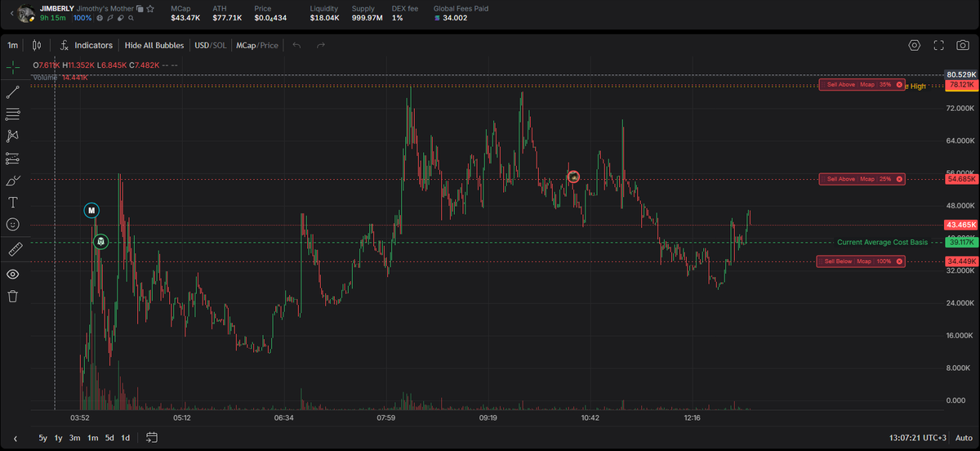Image resolution: width=980 pixels, height=451 pixels.
Task: Toggle the Auto scale button
Action: coord(964,438)
